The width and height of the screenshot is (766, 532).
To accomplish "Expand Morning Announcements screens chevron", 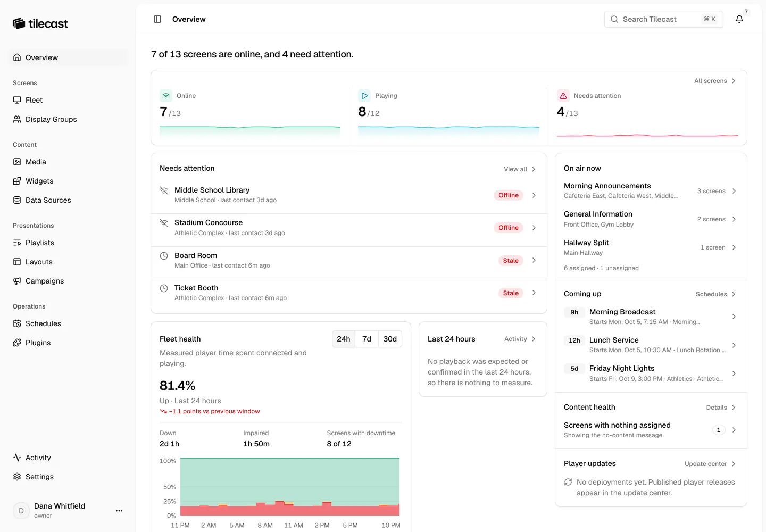I will [x=734, y=191].
